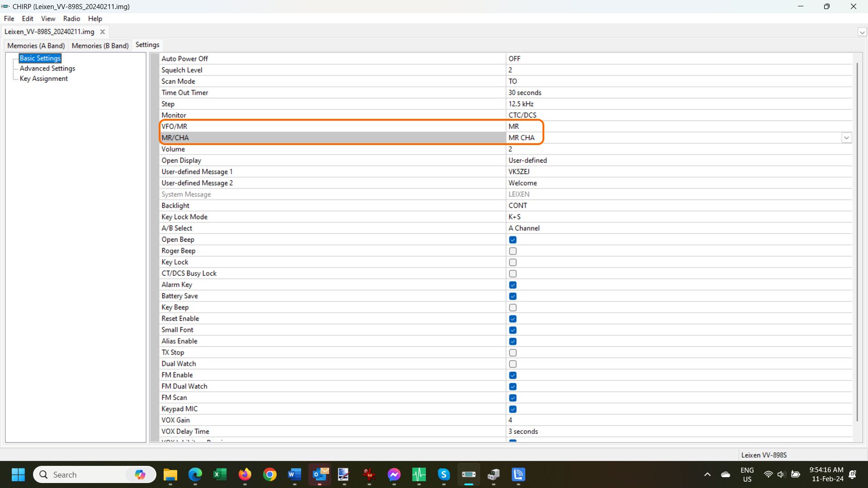Screen dimensions: 868x488
Task: Open the tab list dropdown arrow
Action: click(862, 32)
